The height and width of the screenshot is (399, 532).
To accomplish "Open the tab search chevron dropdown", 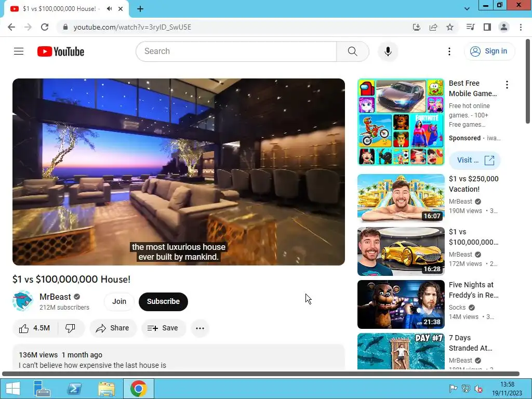I will pos(467,9).
